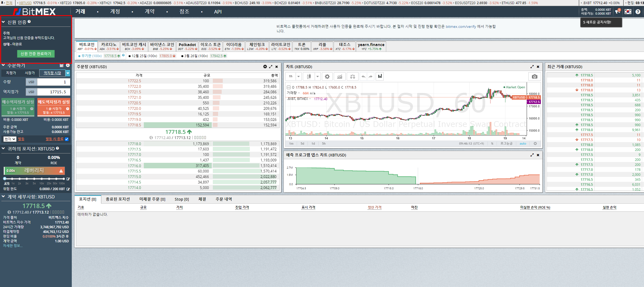The width and height of the screenshot is (644, 287).
Task: Click the orange sell stop order button
Action: coord(54,107)
